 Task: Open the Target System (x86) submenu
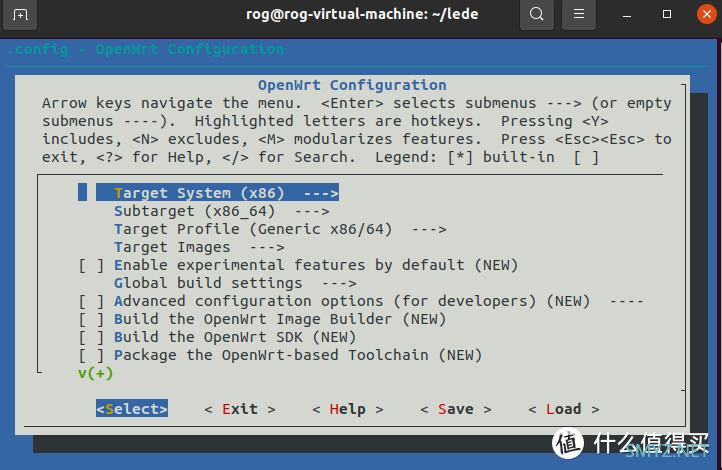(217, 193)
